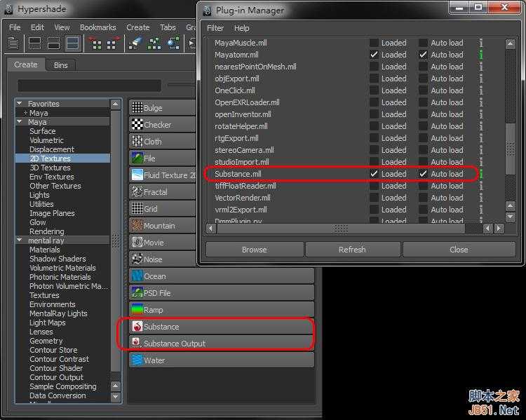Screen dimensions: 526x420
Task: Select mental ray Materials category
Action: (x=45, y=250)
